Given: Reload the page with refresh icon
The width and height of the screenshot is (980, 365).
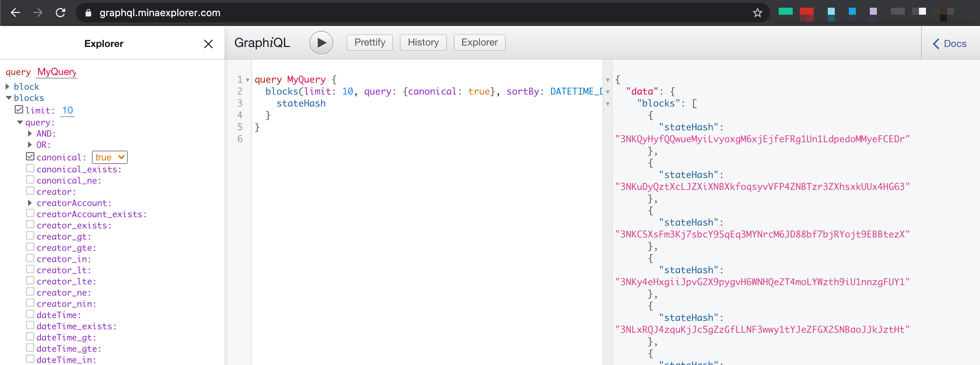Looking at the screenshot, I should [60, 13].
